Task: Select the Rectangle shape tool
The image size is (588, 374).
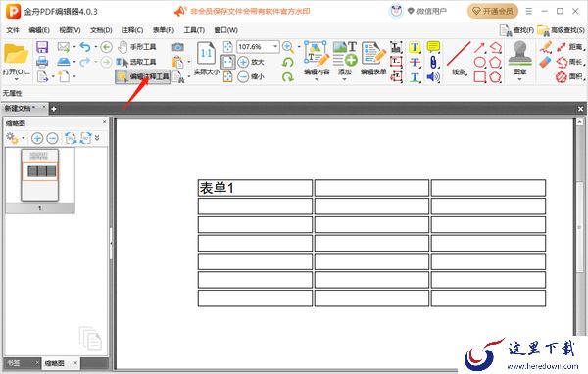Action: (479, 77)
